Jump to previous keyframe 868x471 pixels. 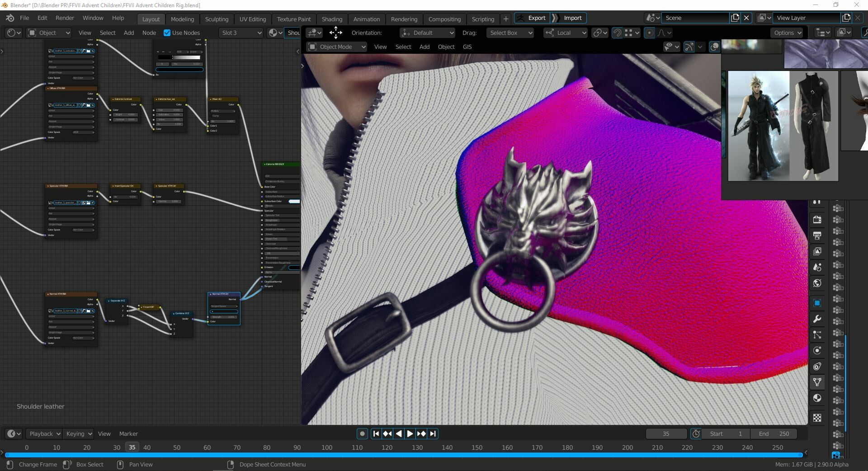(x=387, y=433)
